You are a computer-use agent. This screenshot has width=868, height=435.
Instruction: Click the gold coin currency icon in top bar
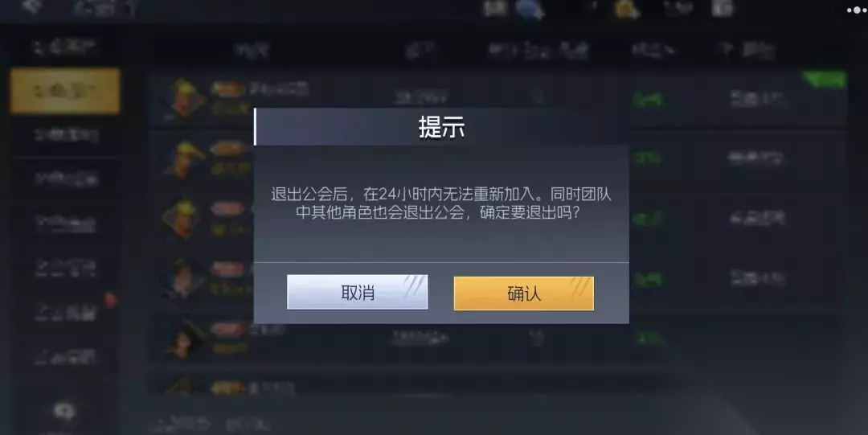tap(626, 9)
